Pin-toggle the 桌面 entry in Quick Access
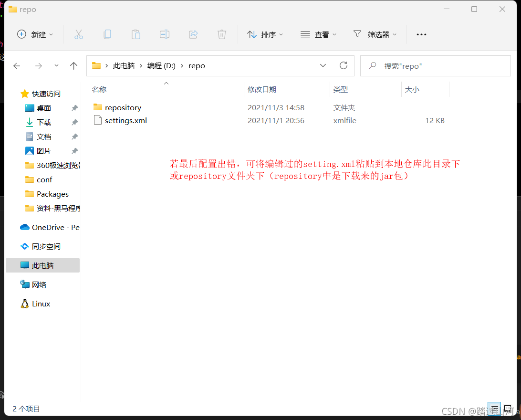The image size is (521, 420). point(74,108)
